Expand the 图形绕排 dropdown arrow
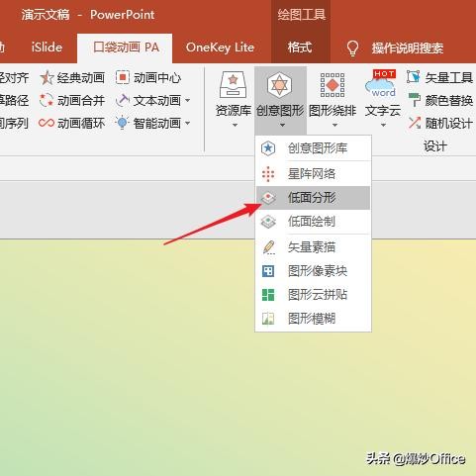 click(x=334, y=126)
